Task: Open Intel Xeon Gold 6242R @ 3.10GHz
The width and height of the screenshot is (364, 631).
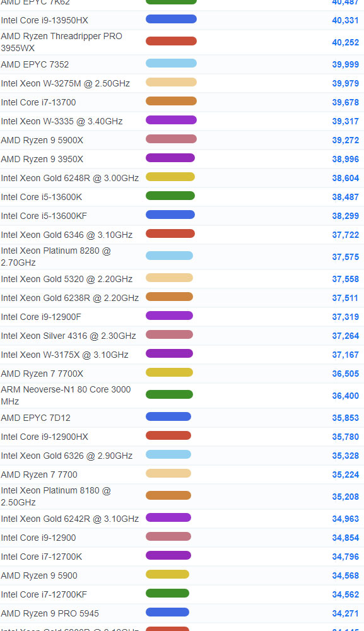Action: pos(69,519)
